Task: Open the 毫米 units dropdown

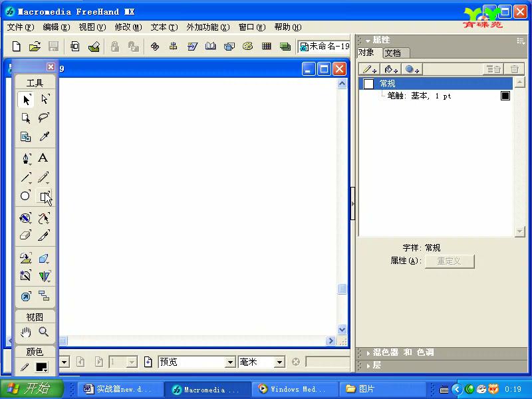Action: coord(279,362)
